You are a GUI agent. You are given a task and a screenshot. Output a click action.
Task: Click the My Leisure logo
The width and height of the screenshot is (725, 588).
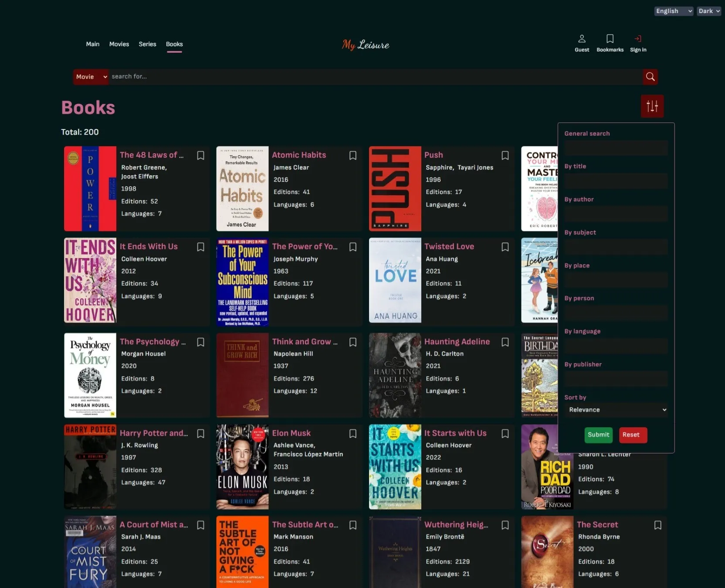pyautogui.click(x=365, y=44)
